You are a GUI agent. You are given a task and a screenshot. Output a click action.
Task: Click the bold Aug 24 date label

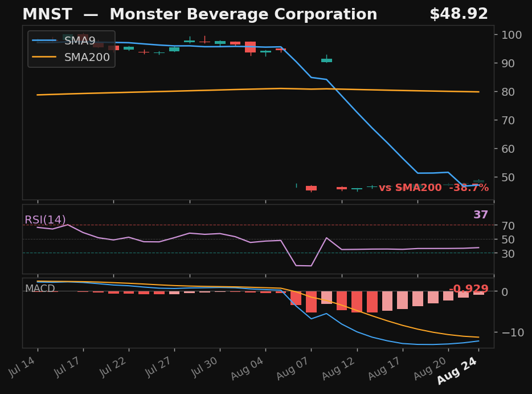point(458,371)
